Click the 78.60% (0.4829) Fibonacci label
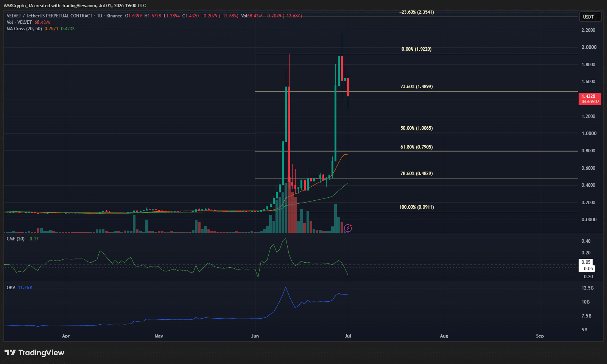607x364 pixels. (417, 173)
